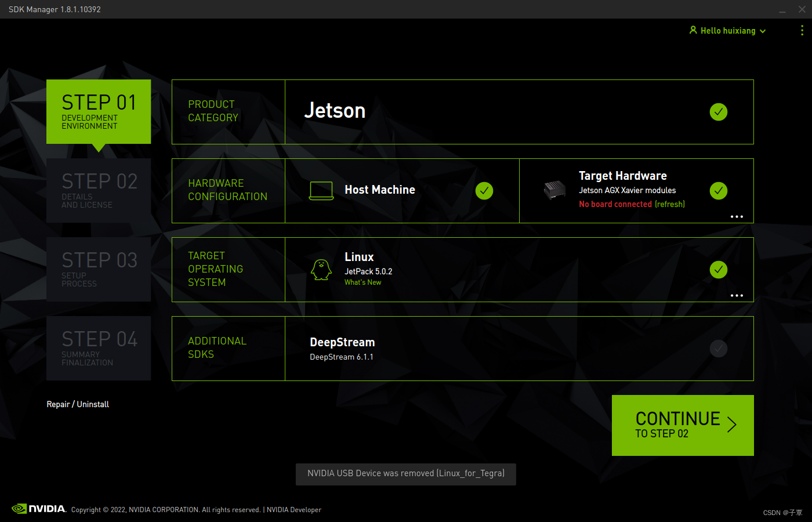
Task: Enable the DeepStream additional SDK checkmark
Action: 719,349
